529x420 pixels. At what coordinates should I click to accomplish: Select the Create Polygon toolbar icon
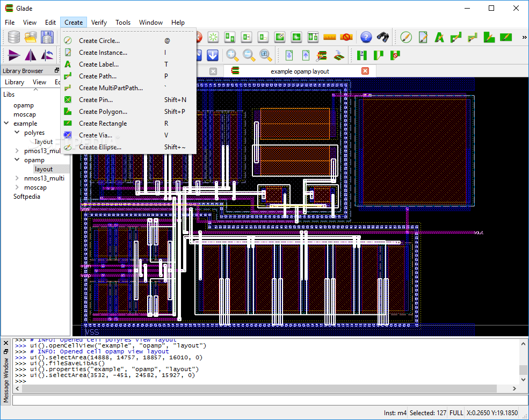[489, 37]
